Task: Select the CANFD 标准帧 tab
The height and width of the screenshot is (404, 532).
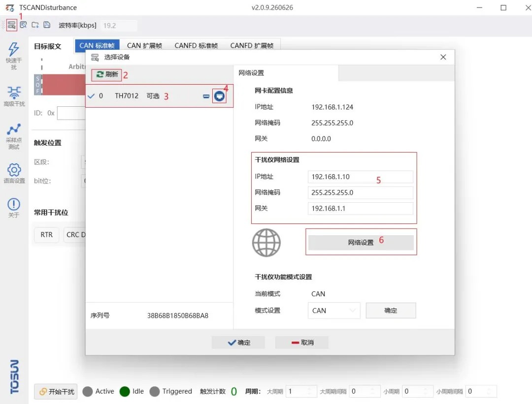Action: point(196,45)
